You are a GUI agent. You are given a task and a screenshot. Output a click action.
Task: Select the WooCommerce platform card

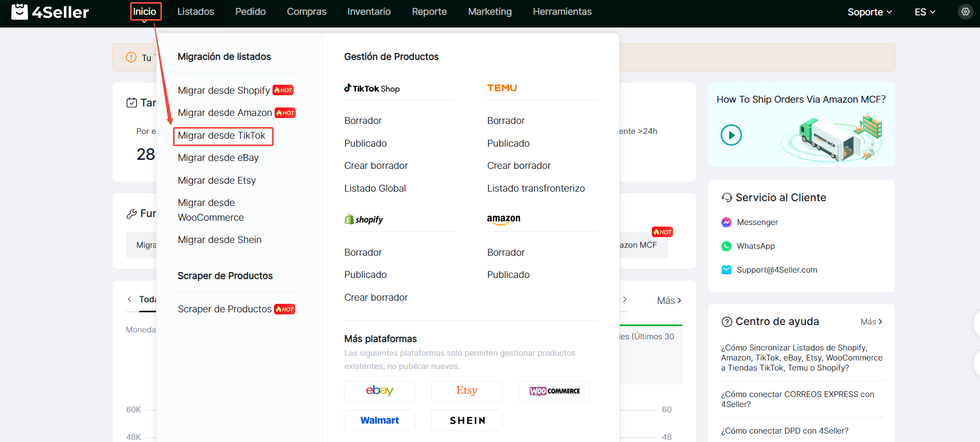(x=554, y=391)
